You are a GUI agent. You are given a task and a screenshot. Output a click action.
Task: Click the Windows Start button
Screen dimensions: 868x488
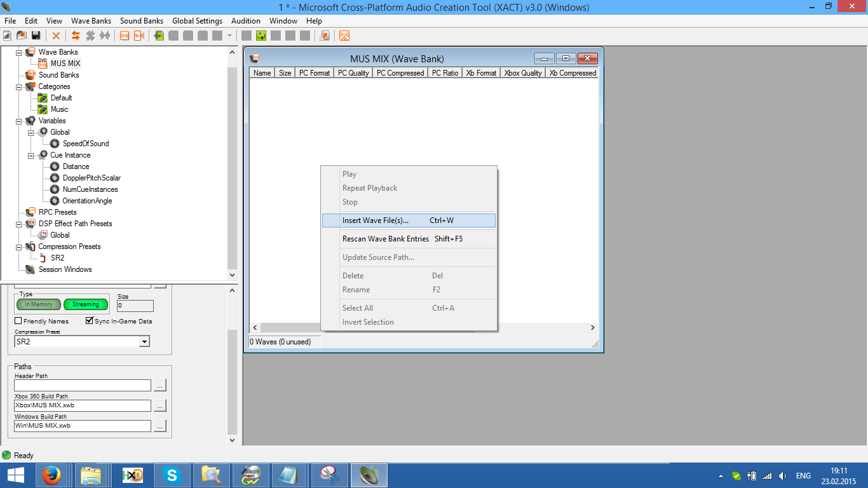pyautogui.click(x=15, y=475)
